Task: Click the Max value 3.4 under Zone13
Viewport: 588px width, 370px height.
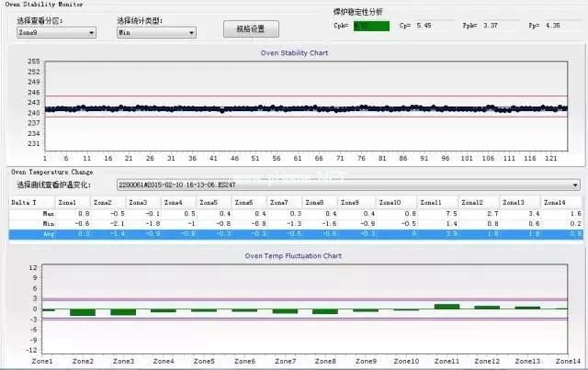Action: (534, 214)
